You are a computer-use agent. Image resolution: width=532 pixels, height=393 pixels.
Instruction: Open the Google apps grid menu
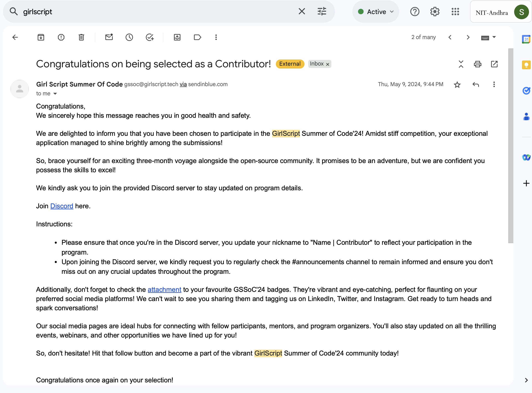(x=455, y=12)
